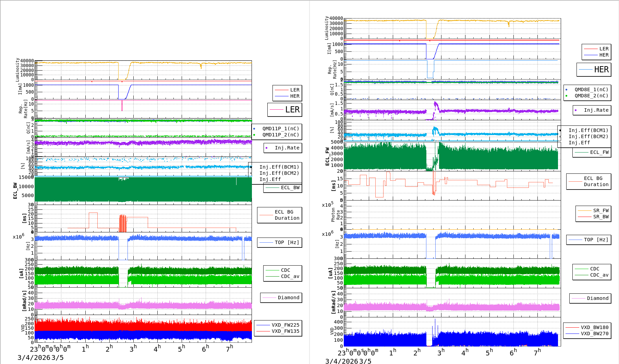Select the QMD11P_2(nC) legend entry
The height and width of the screenshot is (364, 619).
click(x=280, y=135)
